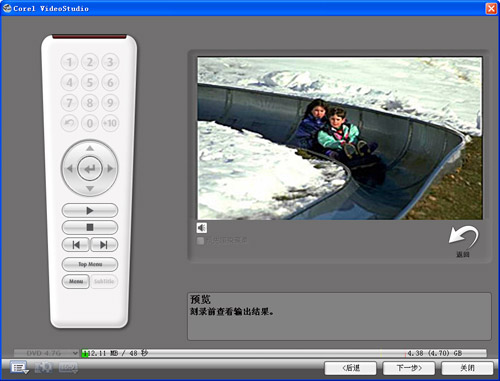Click the down arrow on the navigation pad

pyautogui.click(x=90, y=189)
